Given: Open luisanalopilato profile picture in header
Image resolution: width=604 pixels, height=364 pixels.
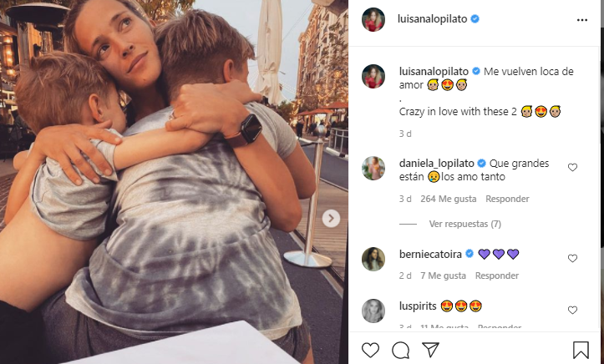Looking at the screenshot, I should 373,19.
